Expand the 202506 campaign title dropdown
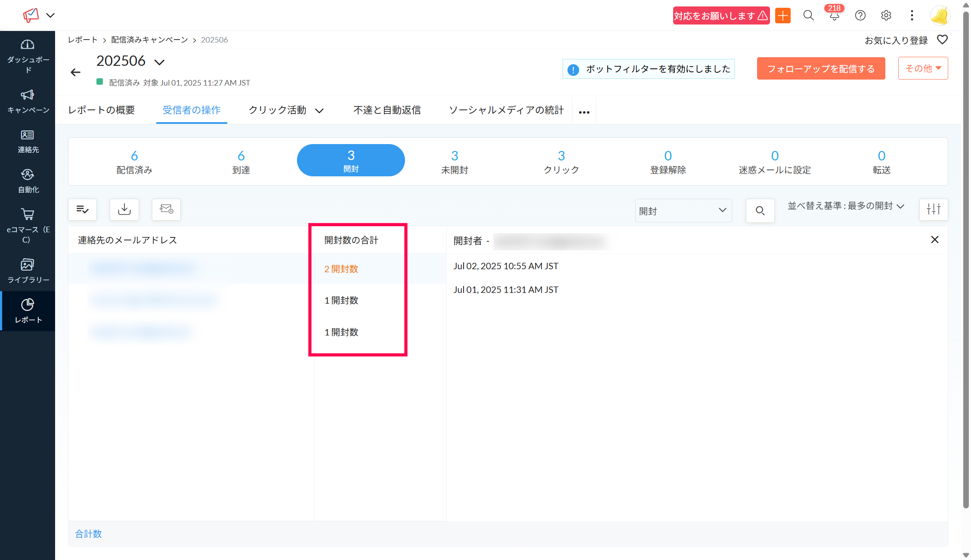Image resolution: width=971 pixels, height=560 pixels. [160, 62]
